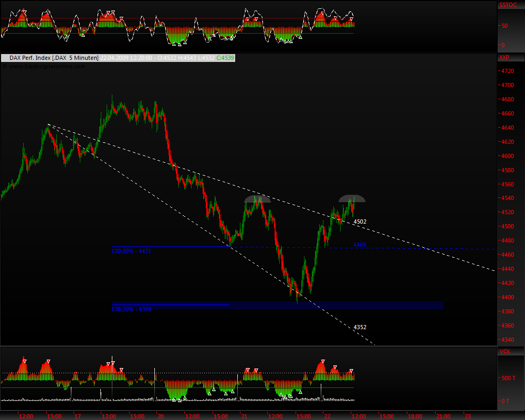Select the 100,00% - 4471 Fibonacci label

click(x=131, y=251)
